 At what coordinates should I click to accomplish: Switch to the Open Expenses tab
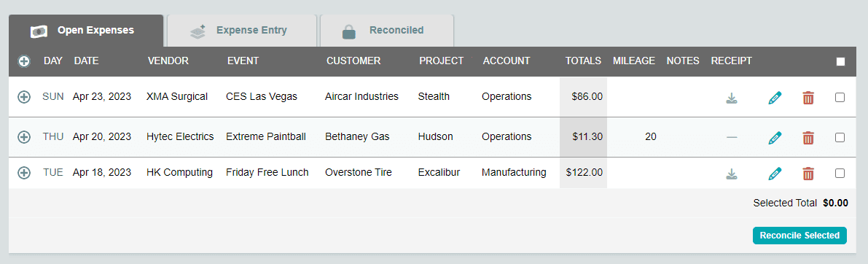86,31
